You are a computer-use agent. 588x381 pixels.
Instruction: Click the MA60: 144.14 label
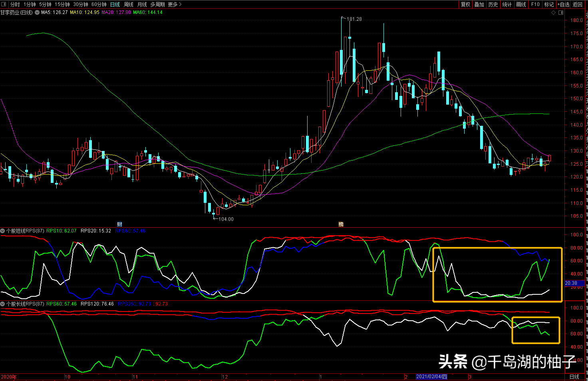tap(148, 12)
